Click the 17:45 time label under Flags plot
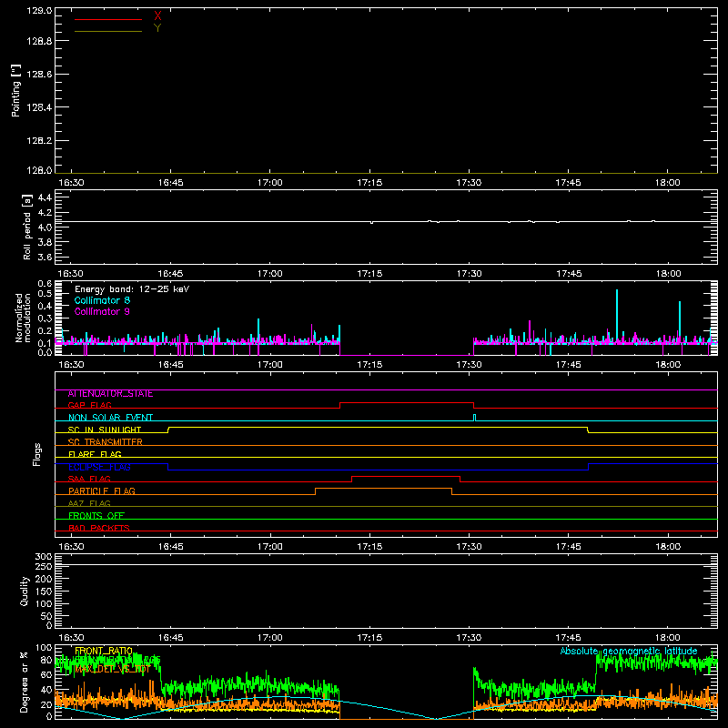The image size is (728, 728). click(568, 547)
